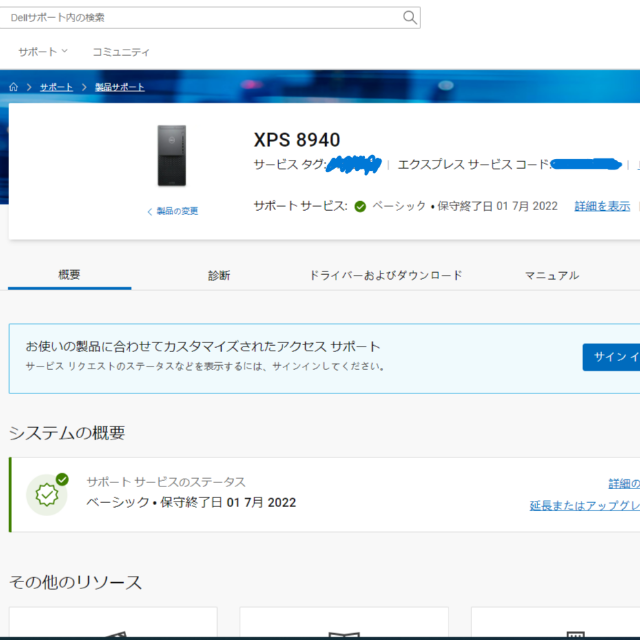Click the 製品の変更 link
Viewport: 640px width, 640px height.
pos(173,211)
